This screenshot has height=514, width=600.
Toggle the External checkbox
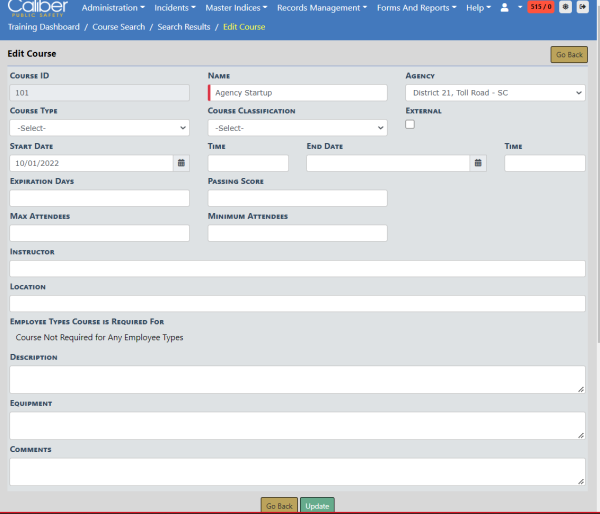point(410,124)
